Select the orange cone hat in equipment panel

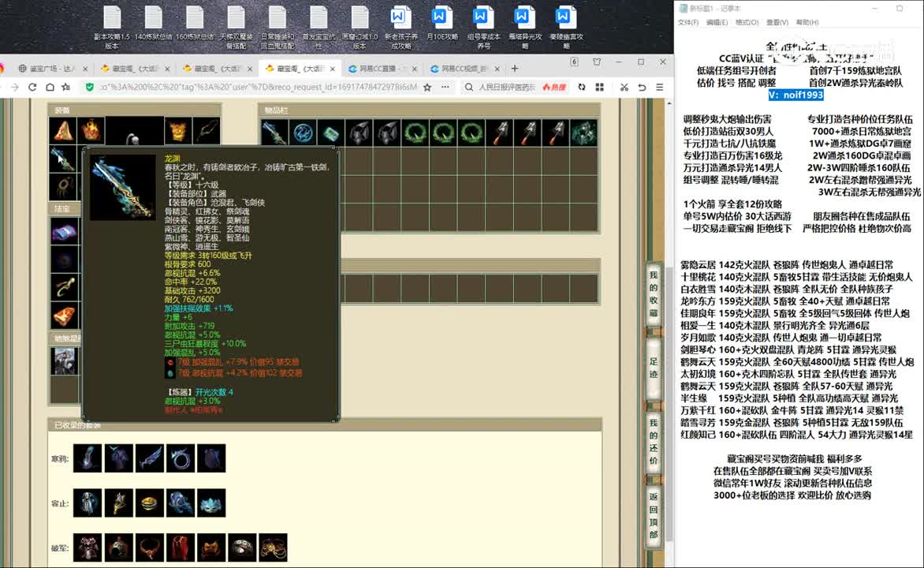[x=62, y=130]
